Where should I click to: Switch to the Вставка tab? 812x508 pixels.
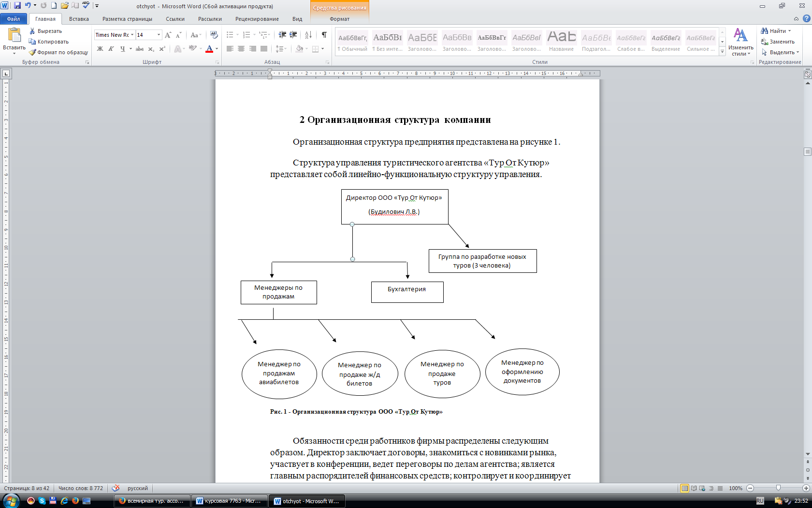[x=79, y=19]
